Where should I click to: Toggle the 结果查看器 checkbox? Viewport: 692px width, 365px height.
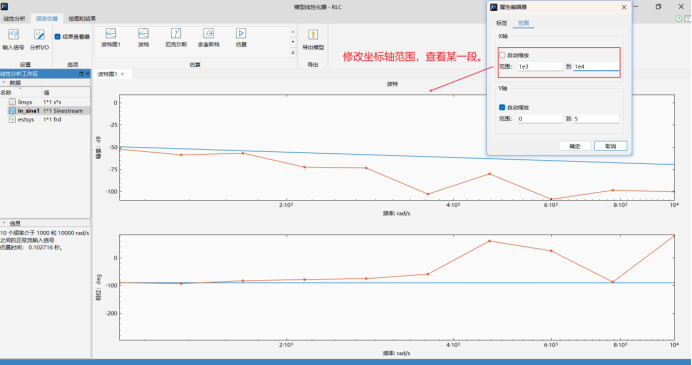(x=57, y=37)
